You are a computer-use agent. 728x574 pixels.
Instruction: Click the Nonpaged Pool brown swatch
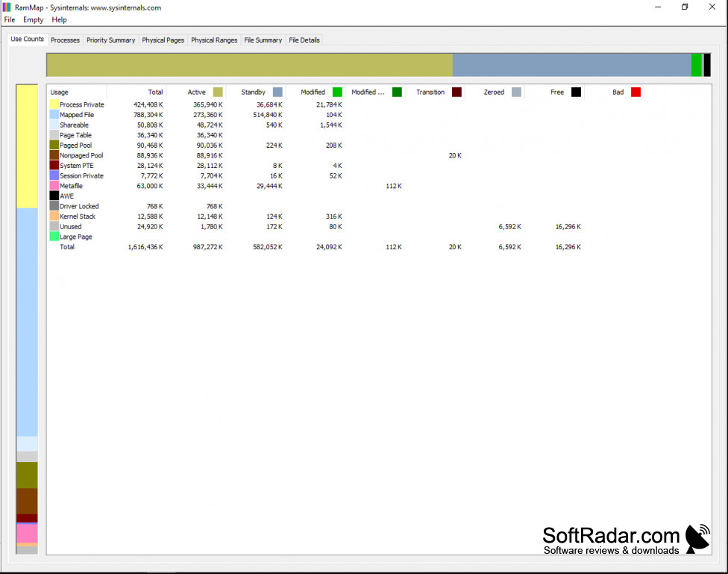click(54, 155)
